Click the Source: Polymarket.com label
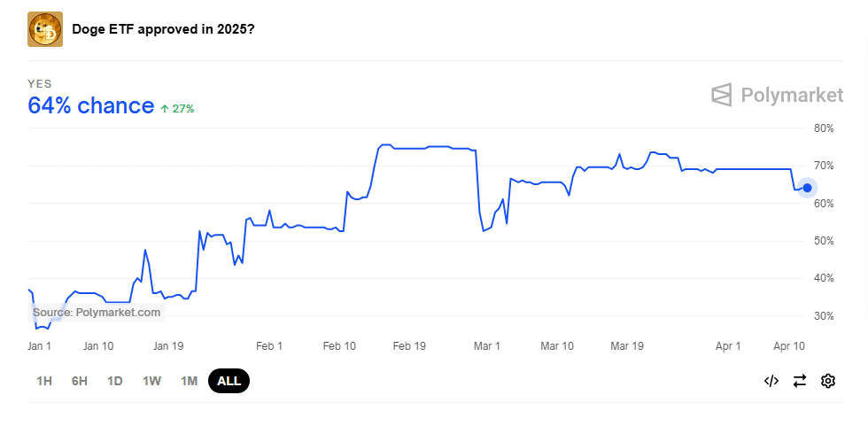This screenshot has height=426, width=868. point(97,313)
